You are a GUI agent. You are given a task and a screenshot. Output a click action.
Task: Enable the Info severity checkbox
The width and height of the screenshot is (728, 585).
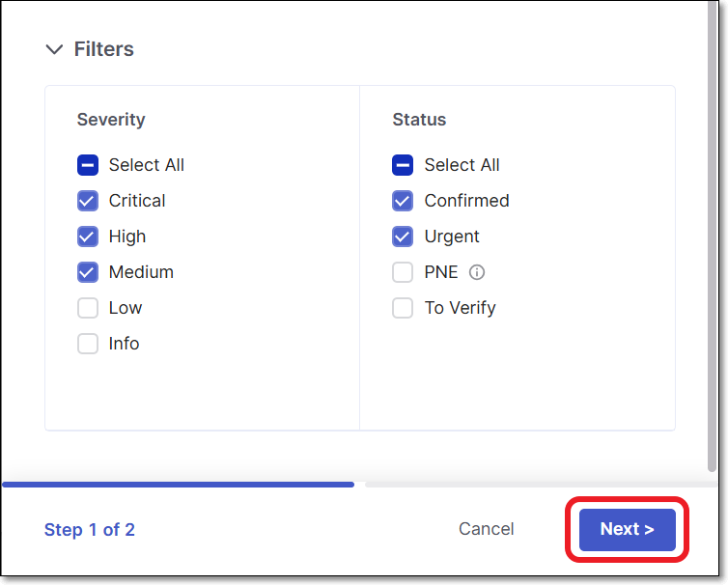(88, 344)
